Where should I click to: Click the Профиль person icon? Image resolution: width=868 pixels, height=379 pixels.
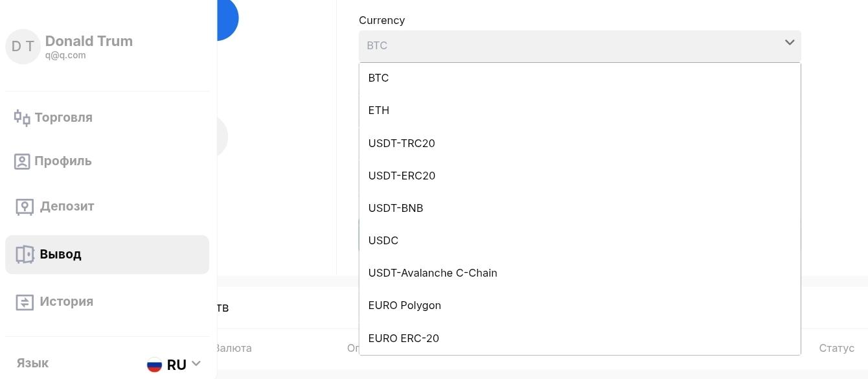tap(22, 161)
